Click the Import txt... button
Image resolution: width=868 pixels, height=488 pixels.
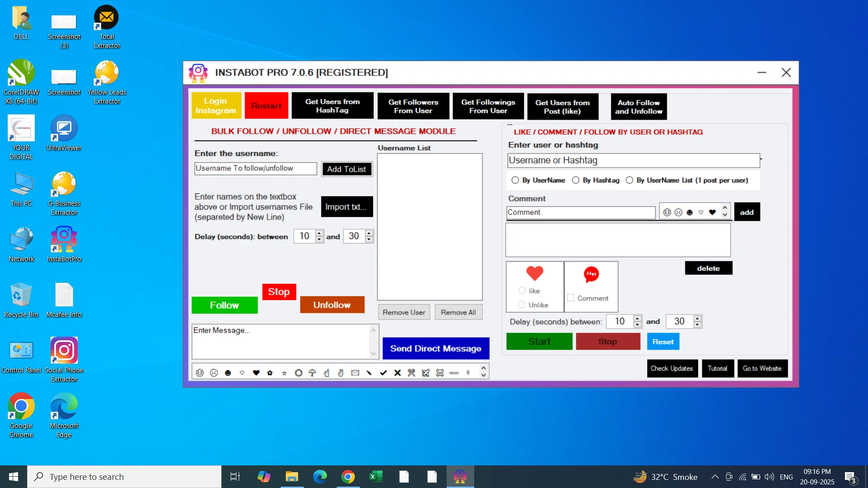346,207
